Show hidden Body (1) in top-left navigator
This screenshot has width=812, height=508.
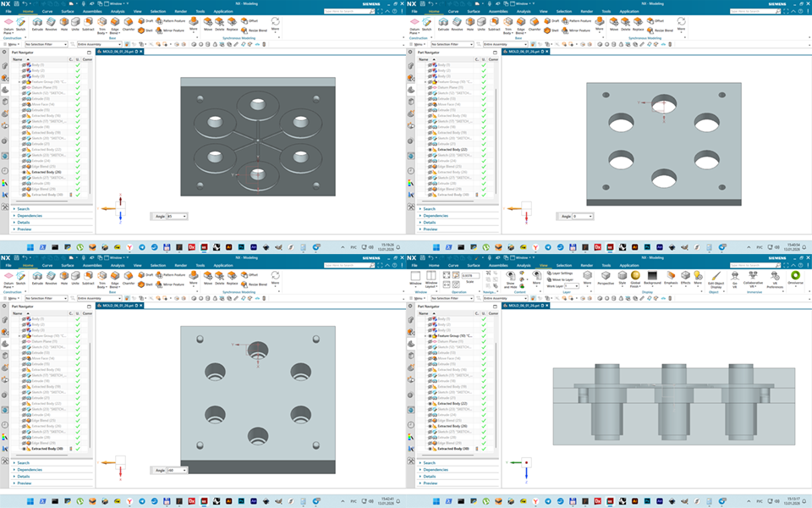pyautogui.click(x=24, y=65)
